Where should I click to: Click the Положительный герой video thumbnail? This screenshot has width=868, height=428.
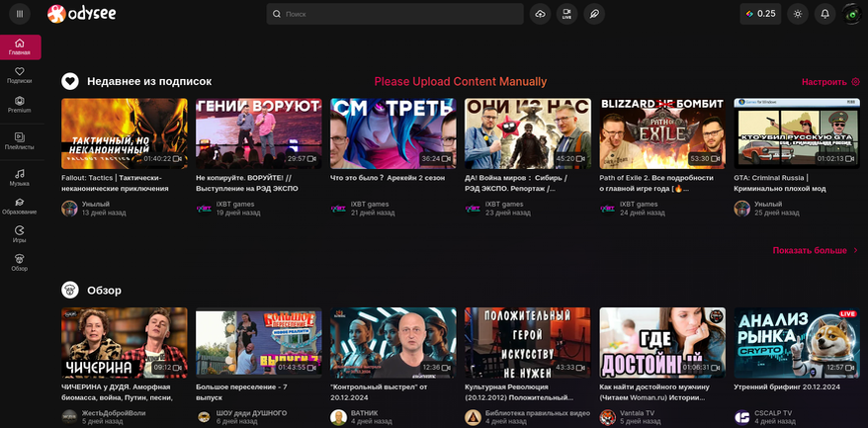[x=528, y=343]
